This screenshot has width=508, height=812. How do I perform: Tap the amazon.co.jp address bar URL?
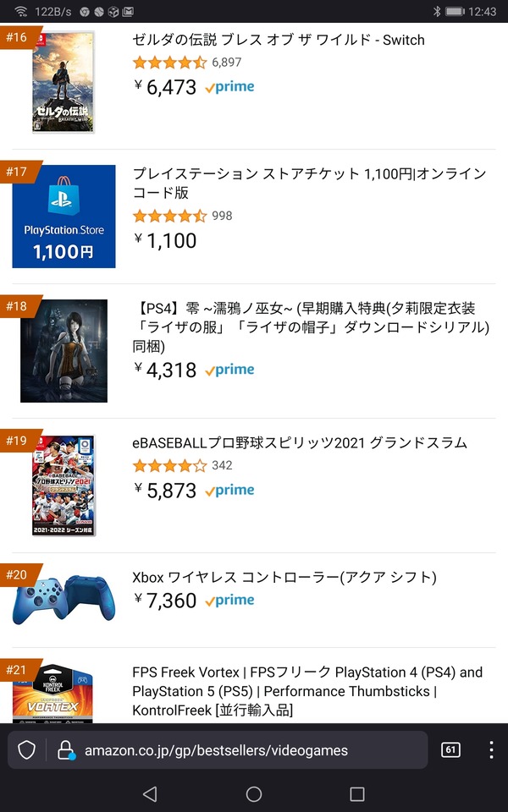tap(216, 750)
